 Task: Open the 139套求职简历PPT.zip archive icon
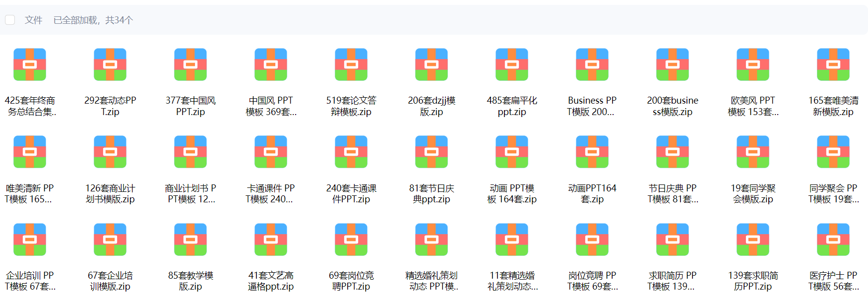point(753,240)
